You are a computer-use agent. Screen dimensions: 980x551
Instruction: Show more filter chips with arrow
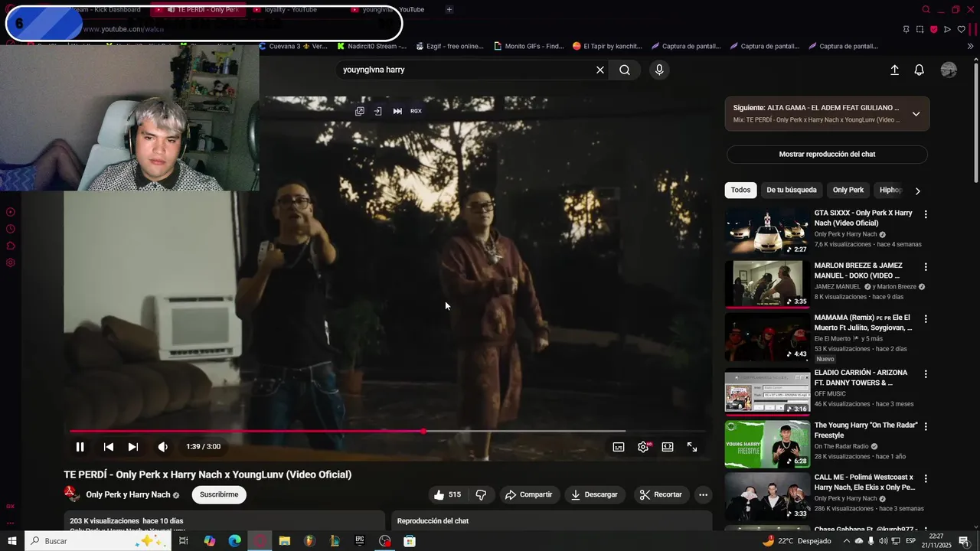[x=917, y=191]
